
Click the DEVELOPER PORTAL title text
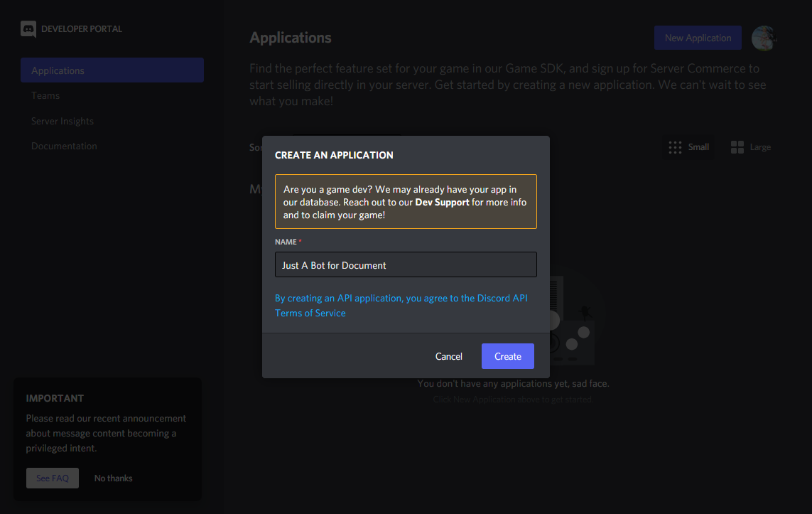pyautogui.click(x=82, y=29)
